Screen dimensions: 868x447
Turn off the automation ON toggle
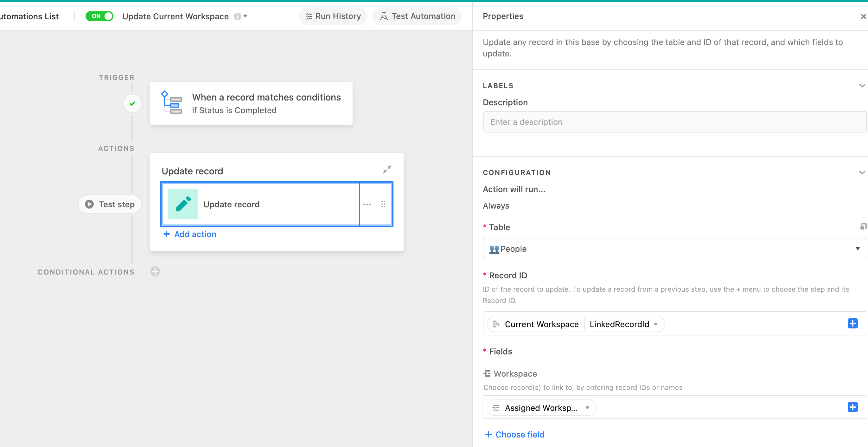(99, 16)
